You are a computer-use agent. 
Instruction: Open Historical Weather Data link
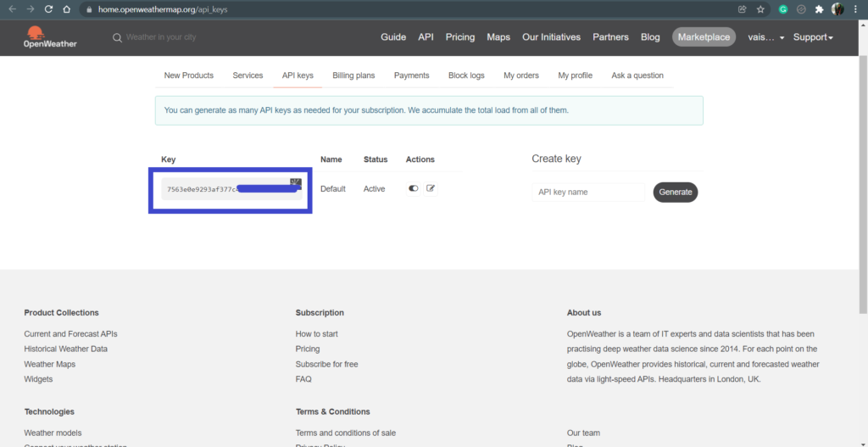click(x=66, y=349)
